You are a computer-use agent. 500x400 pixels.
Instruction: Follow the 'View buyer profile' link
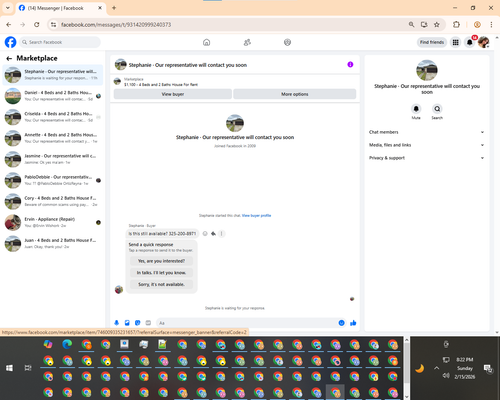click(256, 216)
